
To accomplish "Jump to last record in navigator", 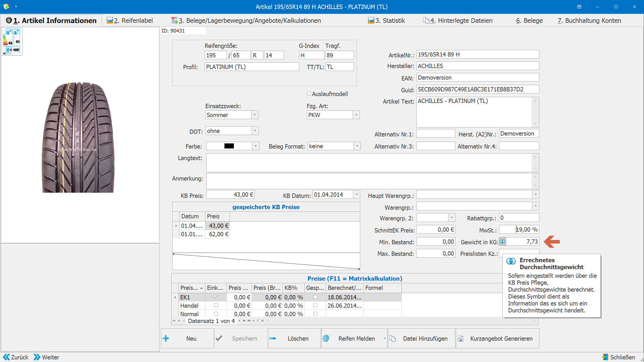I will 249,321.
